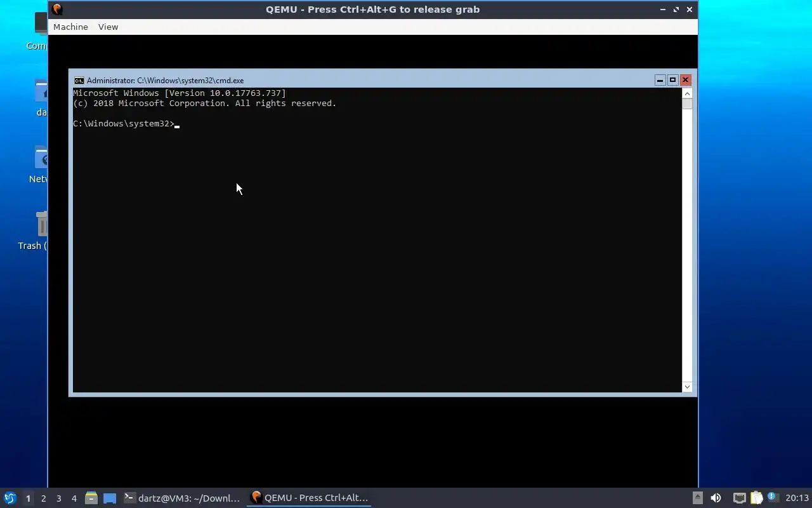This screenshot has width=812, height=508.
Task: Click the notification alert tray icon
Action: click(773, 497)
